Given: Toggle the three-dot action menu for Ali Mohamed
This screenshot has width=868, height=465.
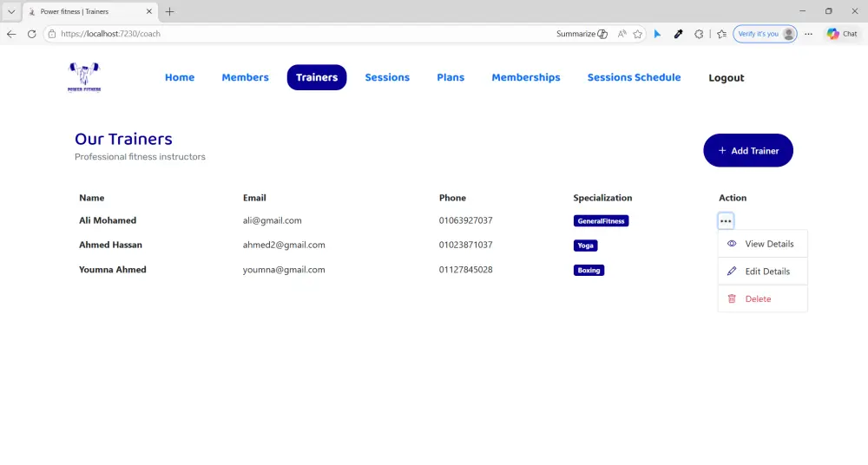Looking at the screenshot, I should (x=725, y=221).
